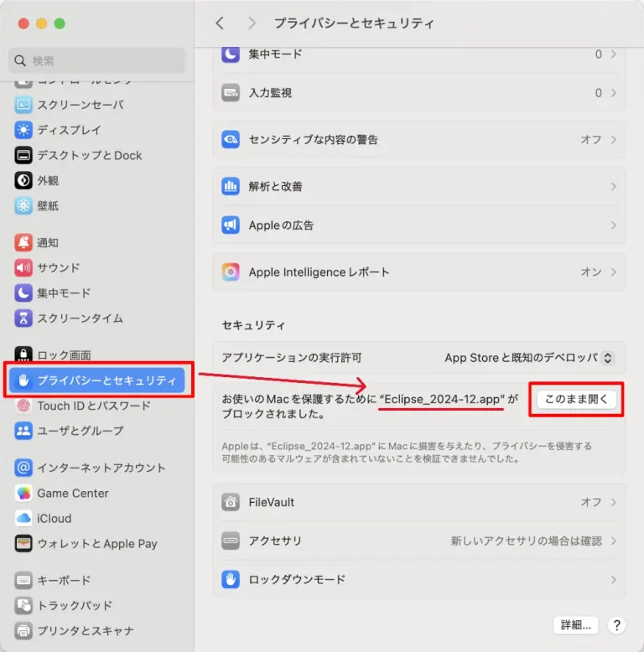
Task: Expand the アクセサリ row chevron
Action: (x=614, y=541)
